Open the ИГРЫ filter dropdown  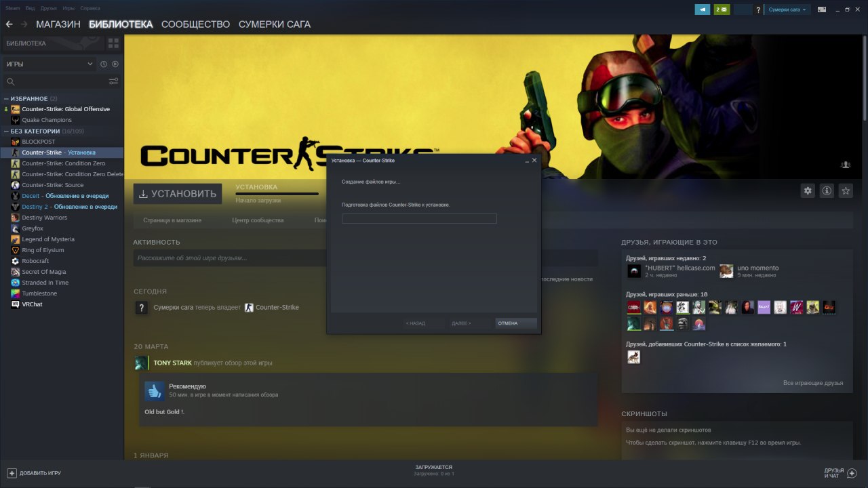click(50, 64)
